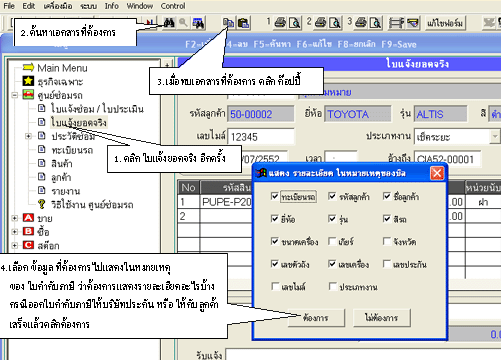Click the binoculars search document icon
501x360 pixels.
click(169, 23)
